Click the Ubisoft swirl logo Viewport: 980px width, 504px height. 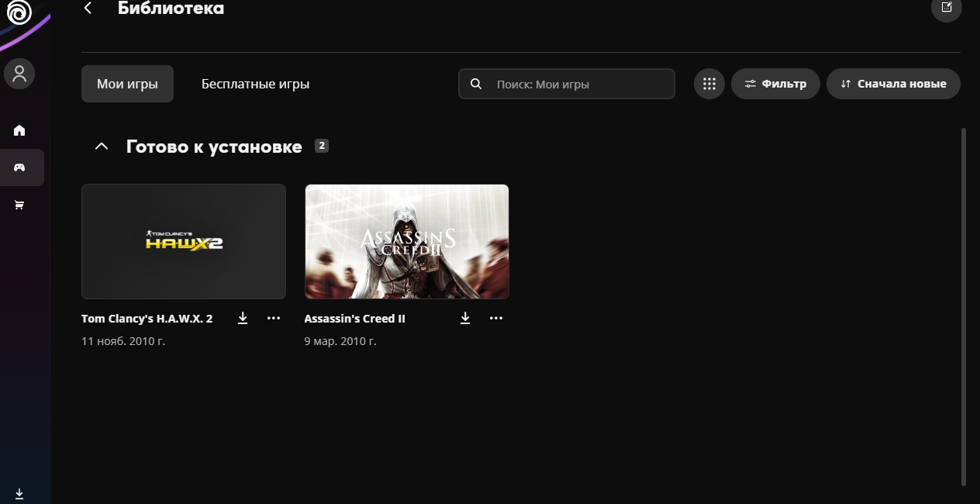point(19,12)
